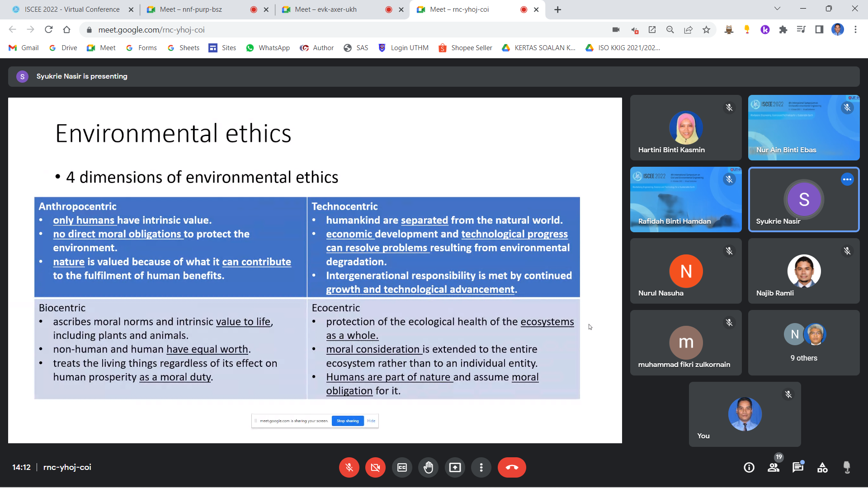Open SAS bookmark
This screenshot has width=868, height=488.
pyautogui.click(x=356, y=48)
